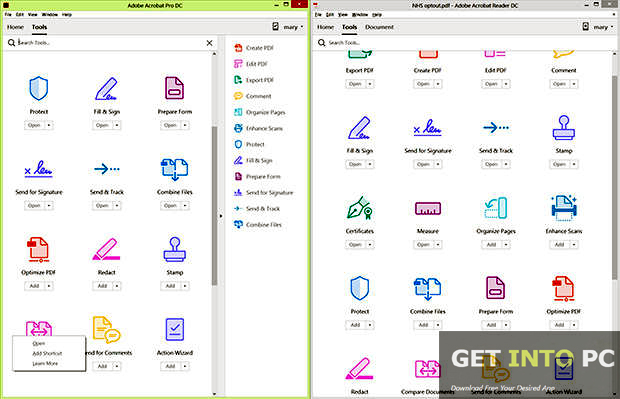Select the Send & Track arrow icon in Acrobat Pro
The width and height of the screenshot is (620, 399).
tap(107, 169)
